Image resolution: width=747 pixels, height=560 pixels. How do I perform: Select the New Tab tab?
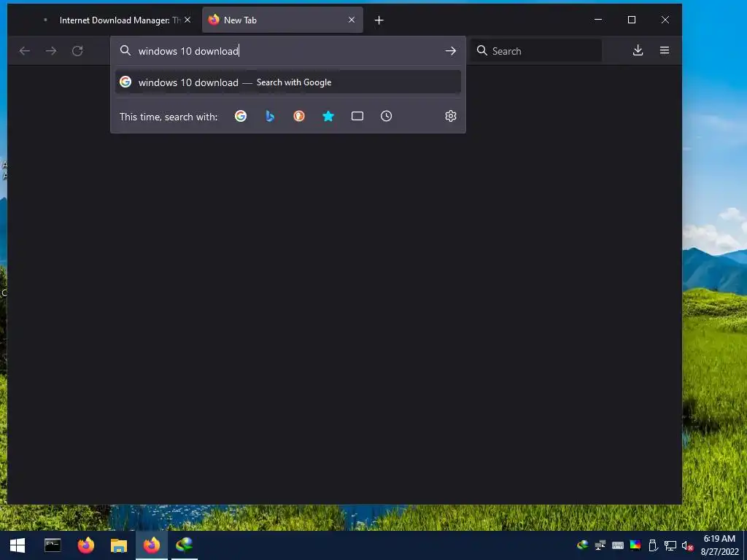click(x=282, y=20)
